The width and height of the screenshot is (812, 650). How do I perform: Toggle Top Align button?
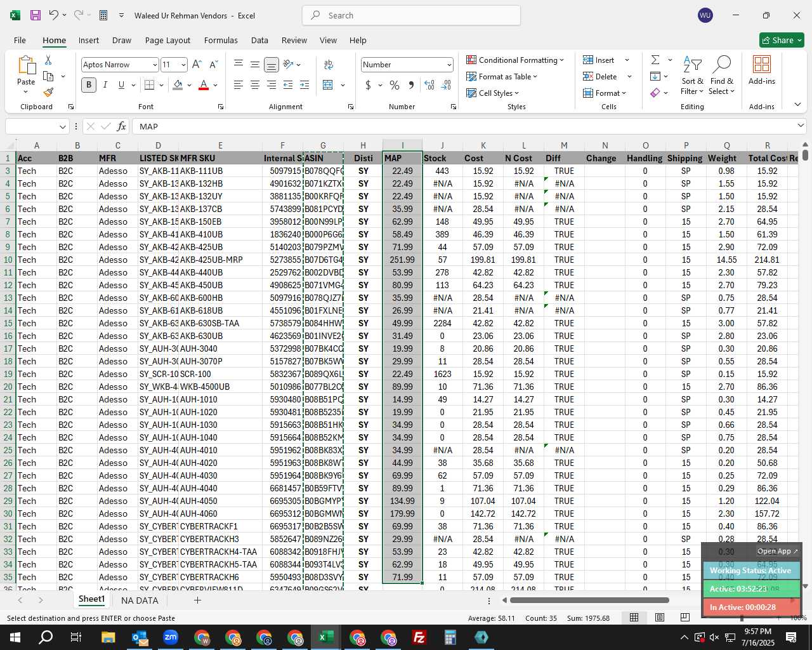pyautogui.click(x=239, y=64)
